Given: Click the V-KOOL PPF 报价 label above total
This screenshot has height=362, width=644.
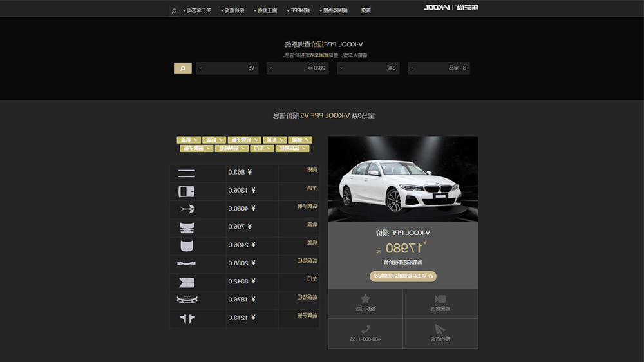Looking at the screenshot, I should [403, 233].
